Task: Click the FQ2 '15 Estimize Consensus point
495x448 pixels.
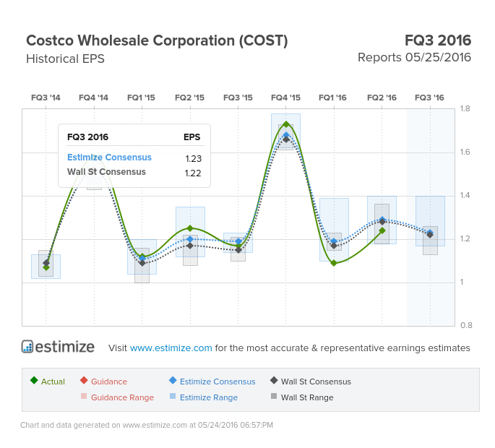Action: [190, 239]
